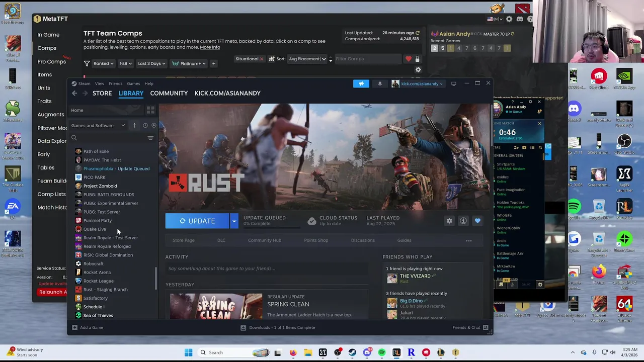Click Add a Game

(88, 328)
